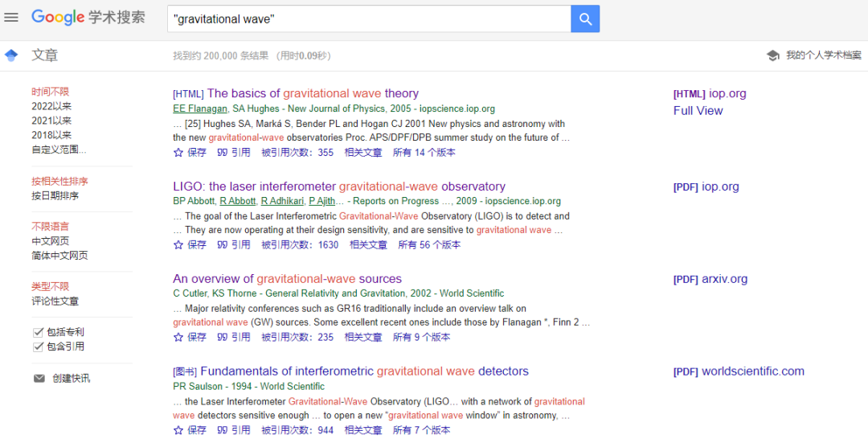Click the graduation cap icon for 我的个人学术档案

pos(773,55)
